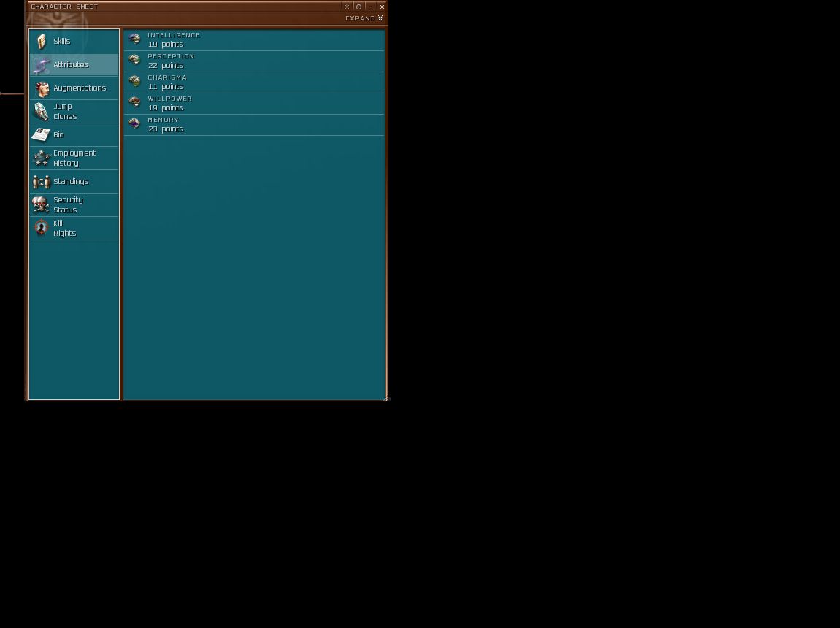
Task: Open the Bio tab
Action: pyautogui.click(x=74, y=134)
